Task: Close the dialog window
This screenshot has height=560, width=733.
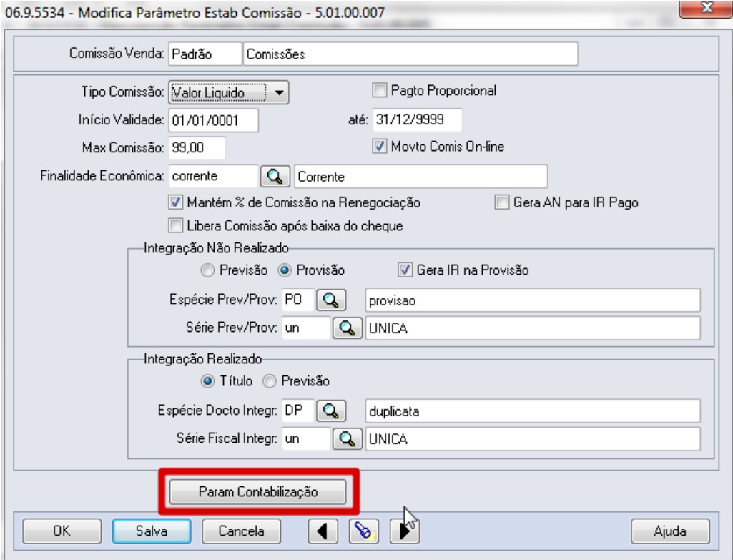Action: pos(705,8)
